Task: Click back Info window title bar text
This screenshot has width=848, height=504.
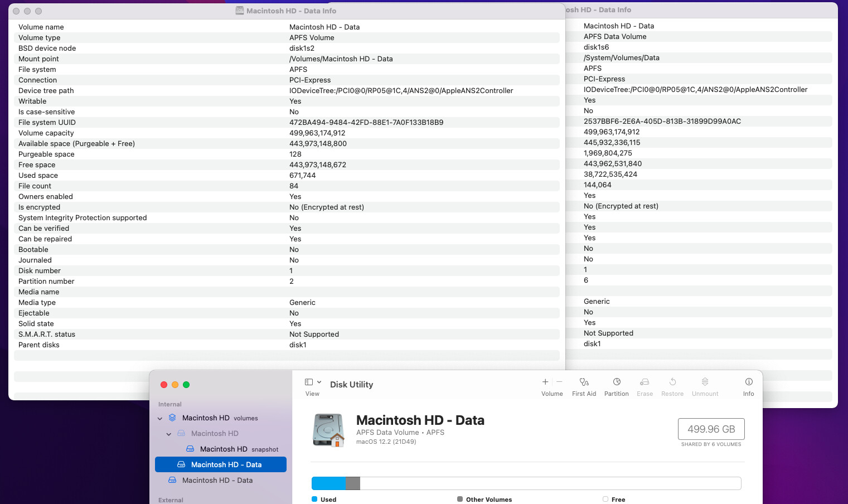Action: click(x=598, y=9)
